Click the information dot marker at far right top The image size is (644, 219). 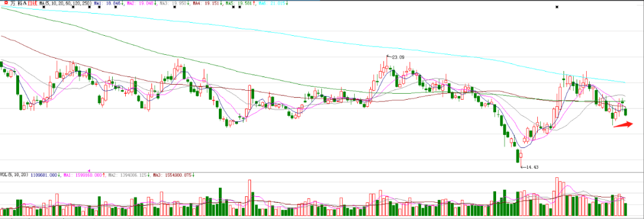tap(557, 7)
